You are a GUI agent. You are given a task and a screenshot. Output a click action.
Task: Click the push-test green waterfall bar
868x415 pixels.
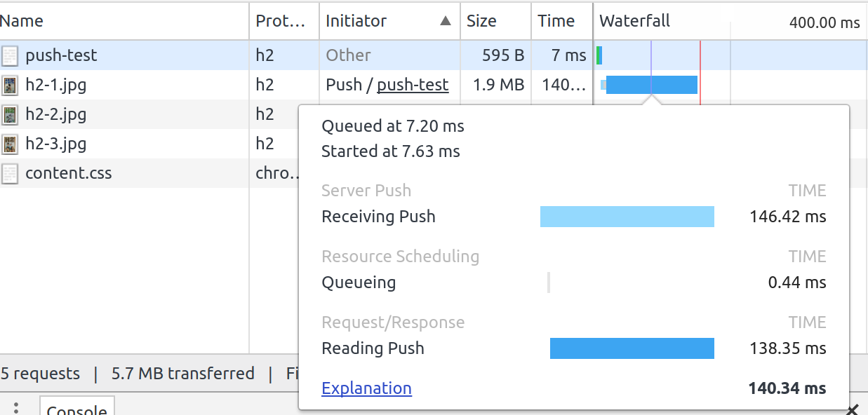click(x=599, y=55)
